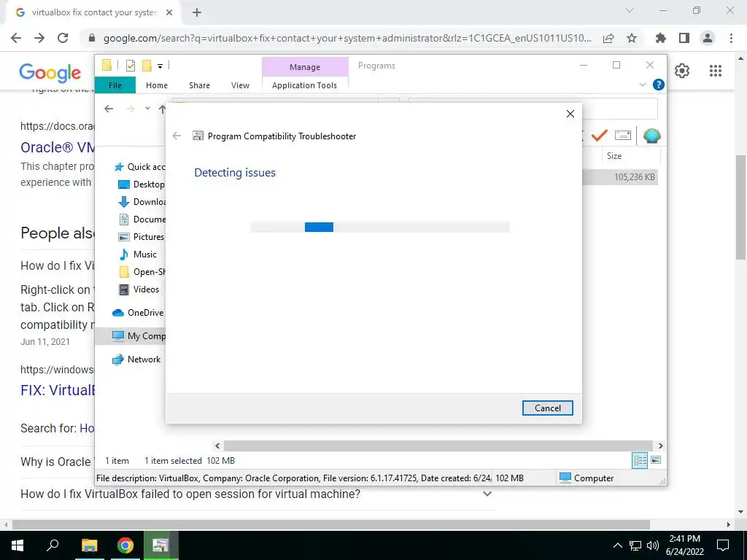The image size is (747, 560).
Task: Open the Share ribbon tab
Action: (199, 85)
